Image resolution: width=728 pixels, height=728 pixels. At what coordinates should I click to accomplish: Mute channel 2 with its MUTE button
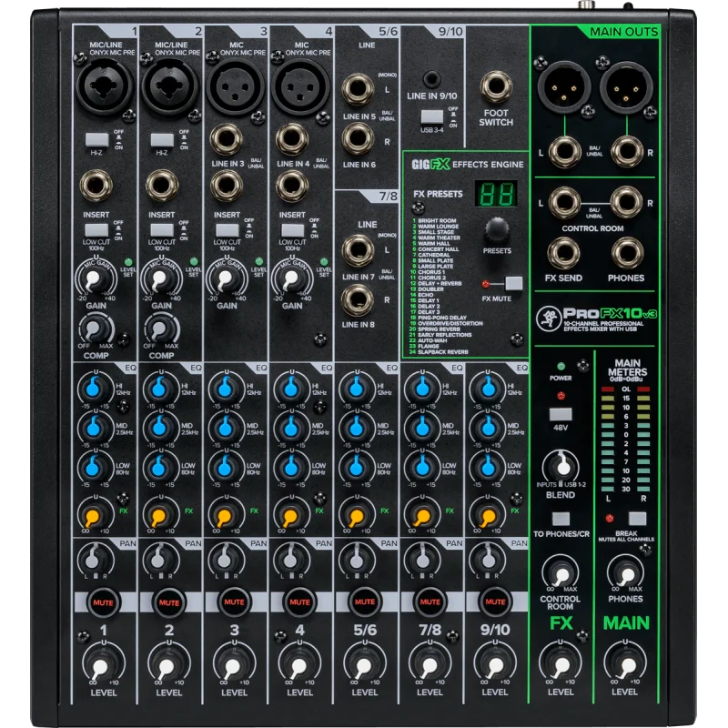click(x=168, y=602)
